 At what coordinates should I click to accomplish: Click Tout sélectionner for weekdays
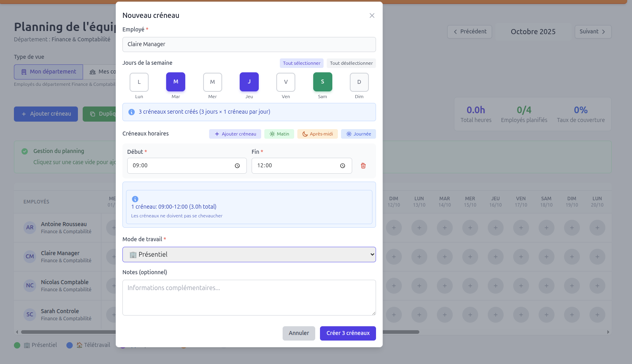[x=301, y=63]
